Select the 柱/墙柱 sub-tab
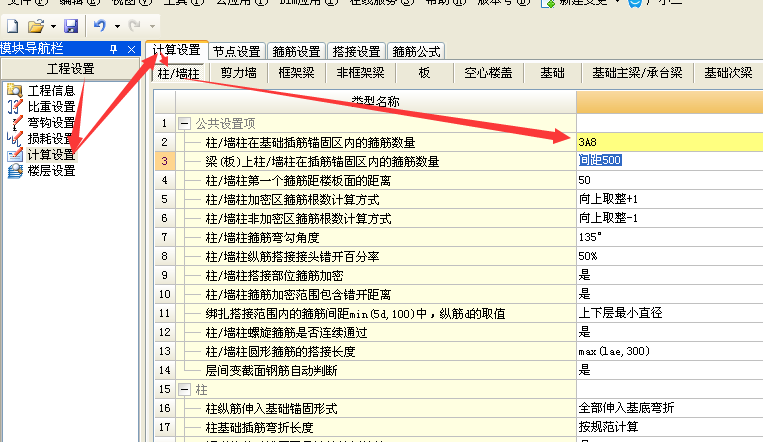Screen dimensions: 763x442 click(x=179, y=74)
